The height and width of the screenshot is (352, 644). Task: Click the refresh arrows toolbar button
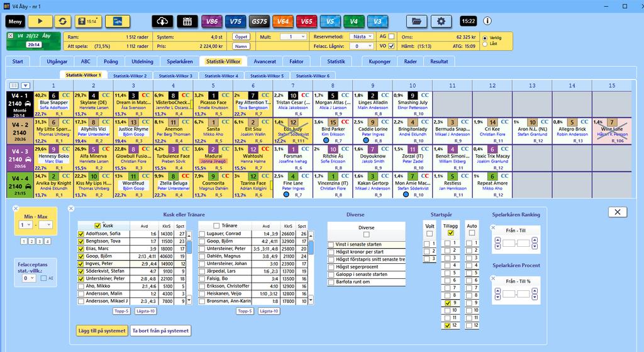[x=62, y=21]
